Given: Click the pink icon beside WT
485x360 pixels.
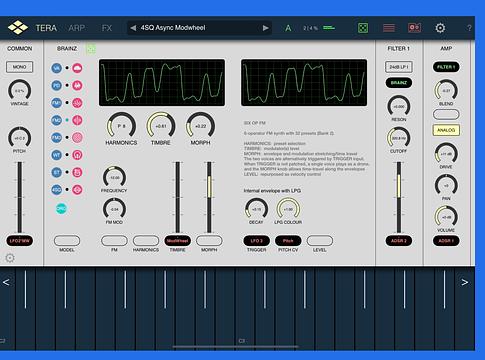Looking at the screenshot, I should (77, 155).
